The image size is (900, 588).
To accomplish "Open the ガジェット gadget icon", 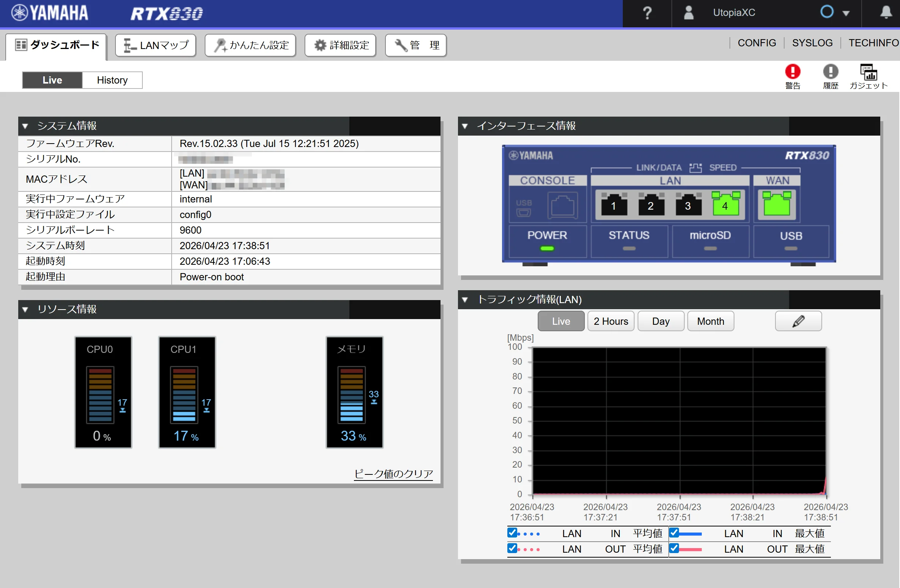I will click(868, 72).
